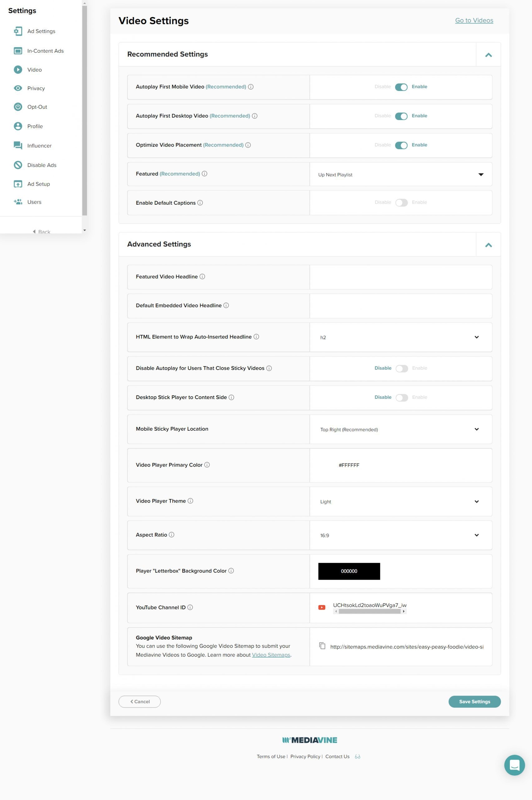This screenshot has width=532, height=800.
Task: Open info tooltip for Optimize Video Placement
Action: click(248, 145)
